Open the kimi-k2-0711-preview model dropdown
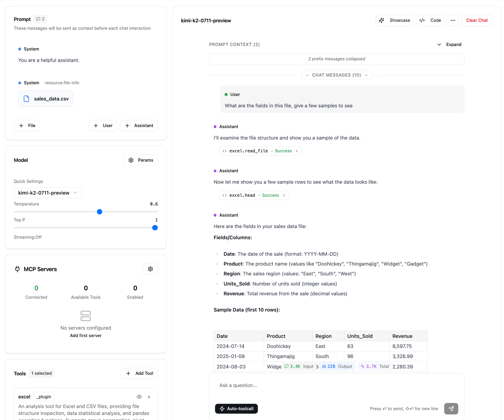 (x=48, y=193)
